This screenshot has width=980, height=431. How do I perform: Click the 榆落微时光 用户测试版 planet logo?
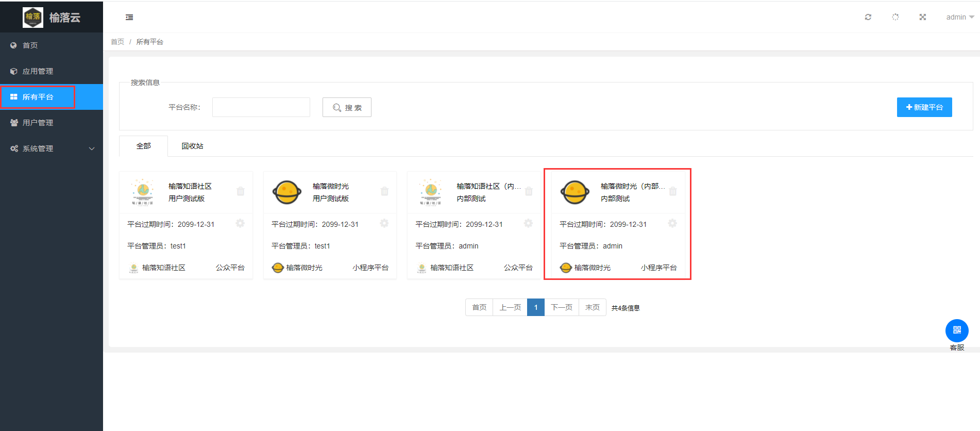(287, 192)
